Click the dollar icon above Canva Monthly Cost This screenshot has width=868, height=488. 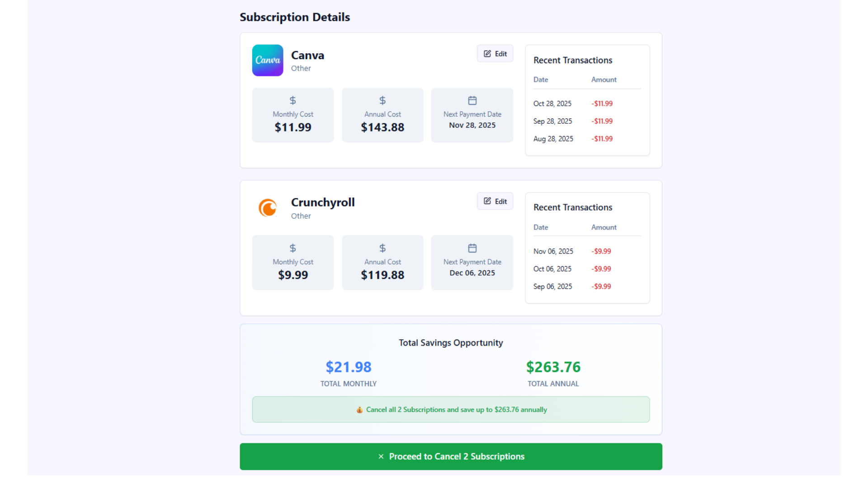click(292, 100)
